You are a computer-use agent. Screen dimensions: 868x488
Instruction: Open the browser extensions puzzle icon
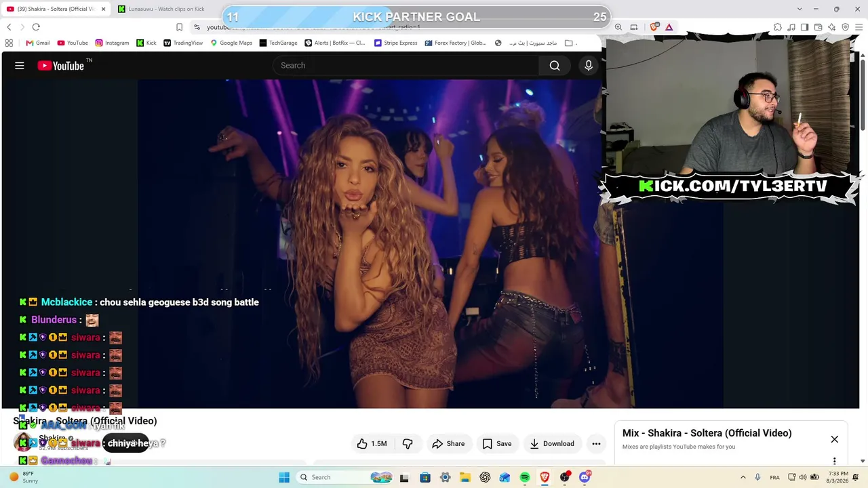click(778, 27)
